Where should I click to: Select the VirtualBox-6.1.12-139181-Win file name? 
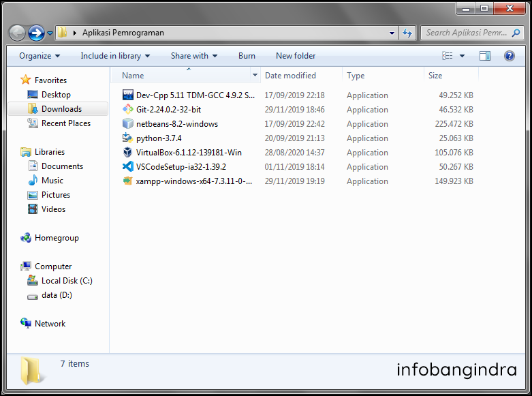[189, 153]
